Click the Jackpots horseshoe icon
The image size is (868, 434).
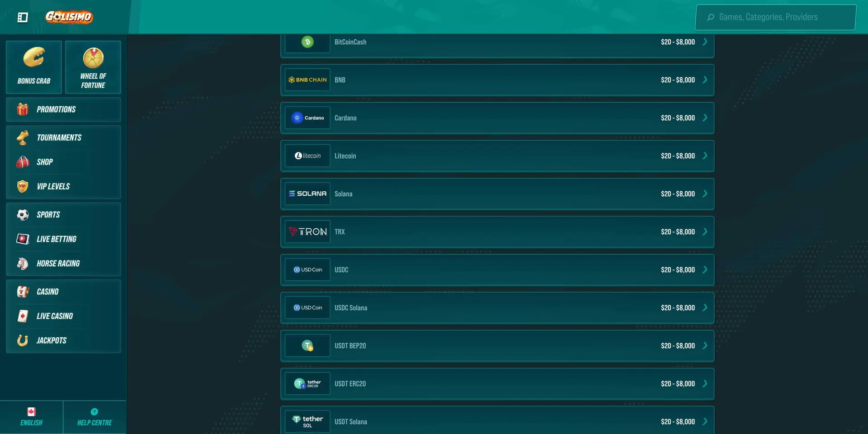pyautogui.click(x=23, y=340)
